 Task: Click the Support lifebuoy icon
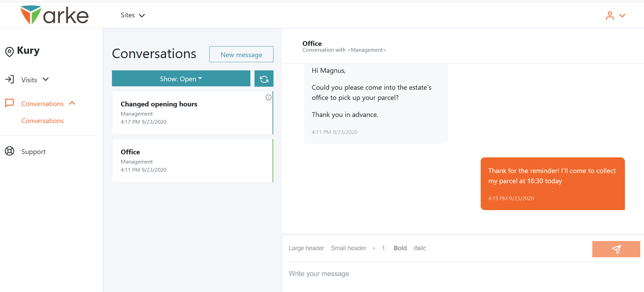[10, 151]
